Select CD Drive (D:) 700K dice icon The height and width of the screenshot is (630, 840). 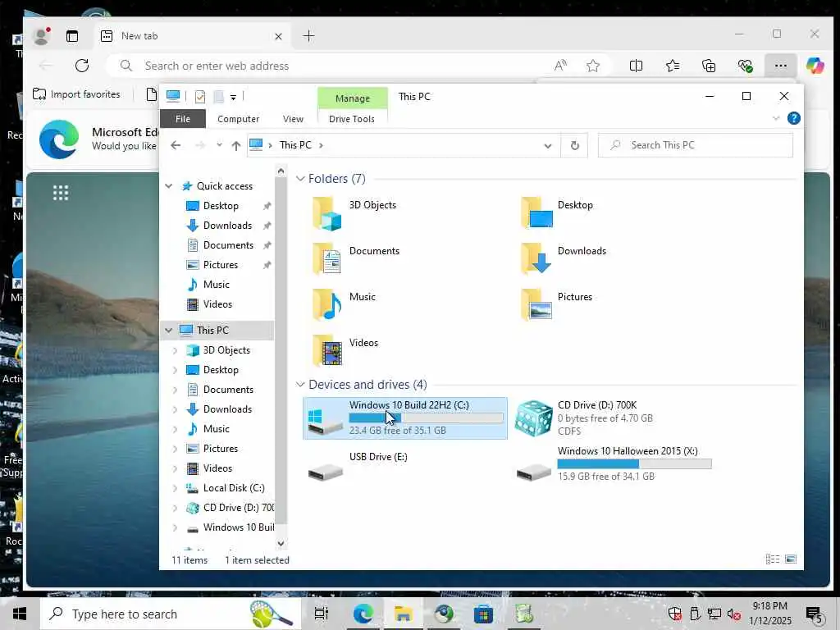pyautogui.click(x=533, y=418)
